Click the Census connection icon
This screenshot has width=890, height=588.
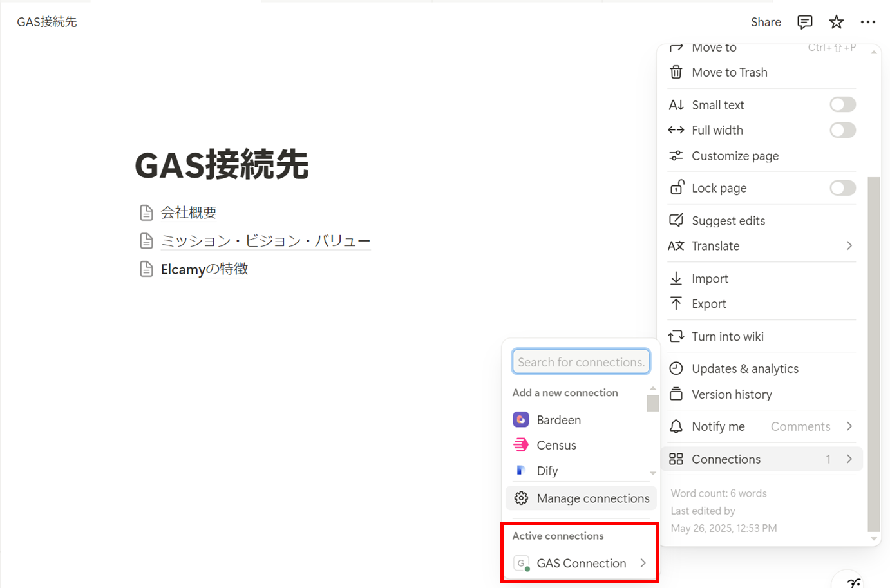click(x=520, y=445)
